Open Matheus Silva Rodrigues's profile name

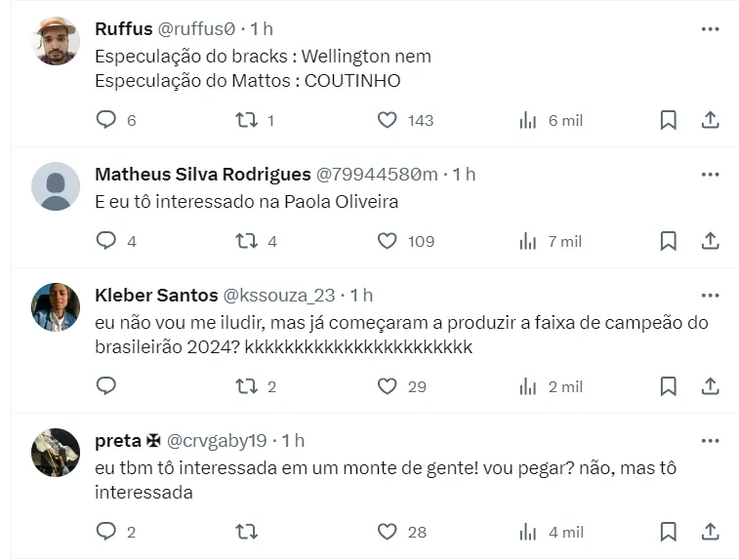tap(202, 174)
